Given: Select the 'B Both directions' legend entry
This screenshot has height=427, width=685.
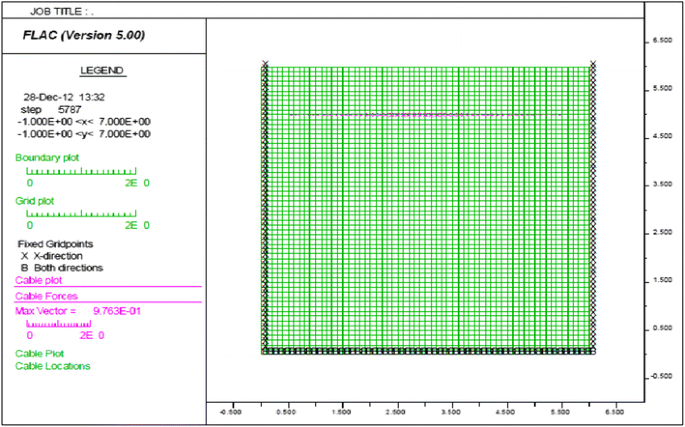Looking at the screenshot, I should (x=62, y=267).
